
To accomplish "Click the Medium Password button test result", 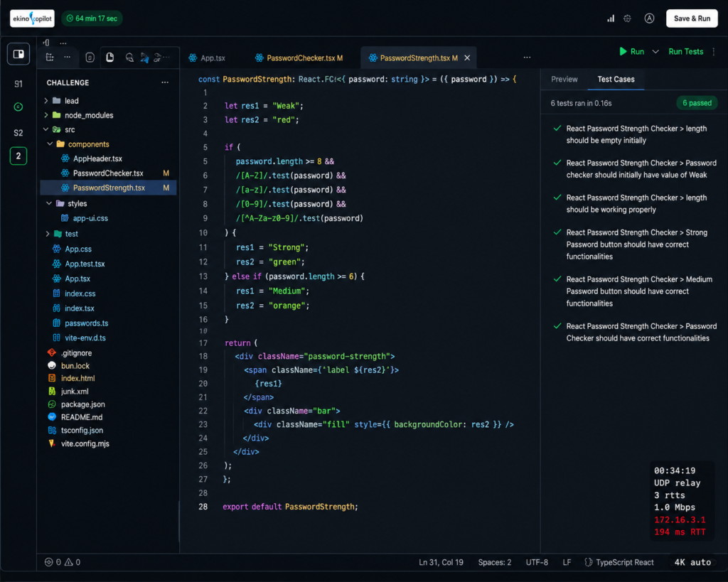I will [633, 291].
